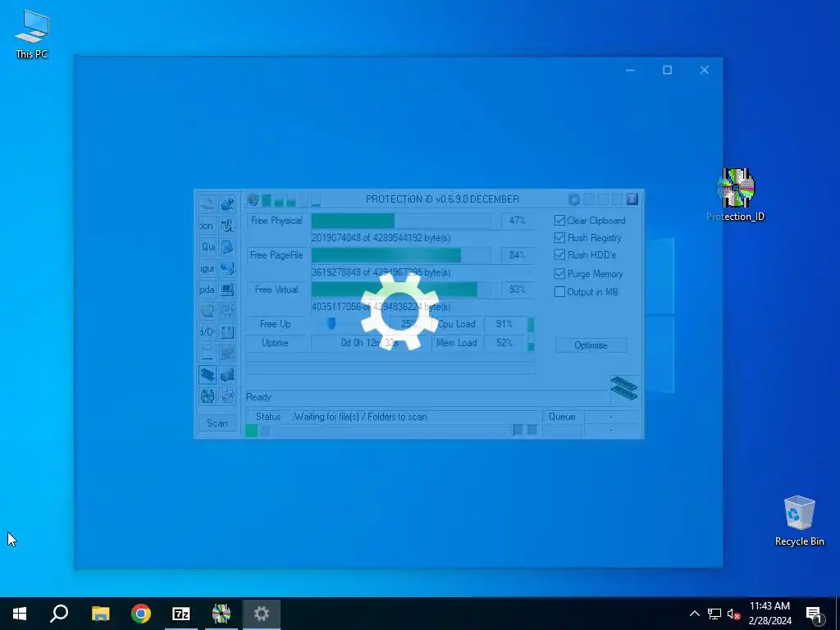Minimize the Settings window
Screen dimensions: 840x630
[630, 71]
